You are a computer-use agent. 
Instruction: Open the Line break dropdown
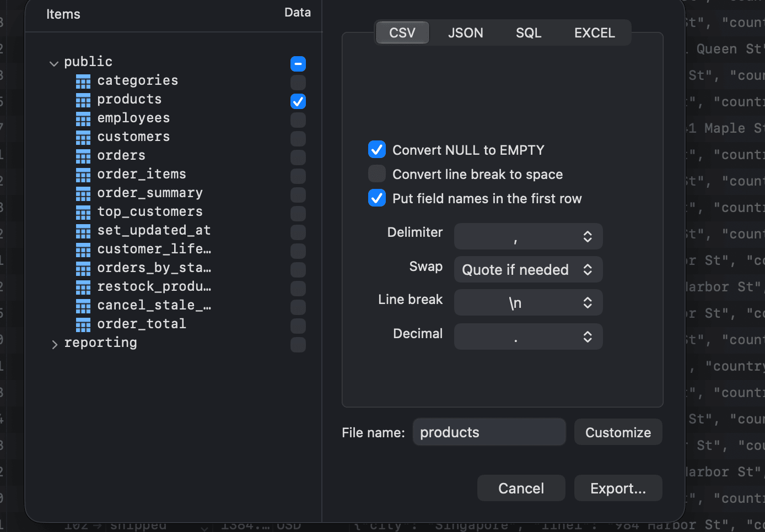528,302
